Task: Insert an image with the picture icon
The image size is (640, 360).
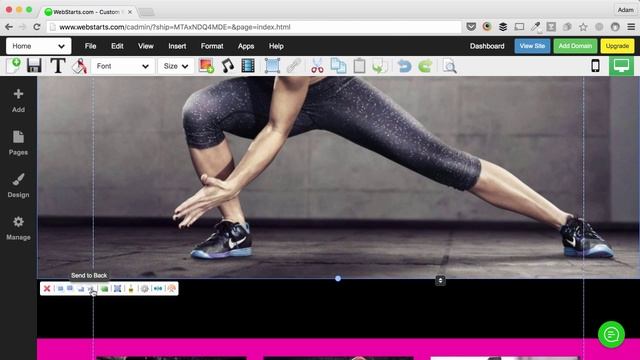Action: point(206,66)
